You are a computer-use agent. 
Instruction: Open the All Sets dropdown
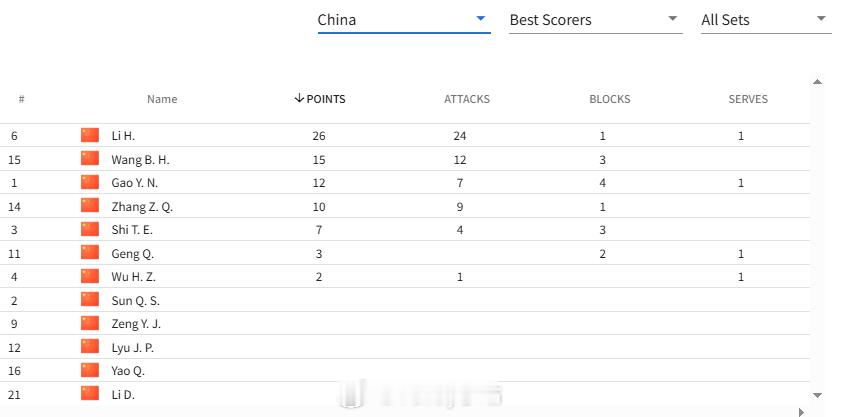(766, 20)
